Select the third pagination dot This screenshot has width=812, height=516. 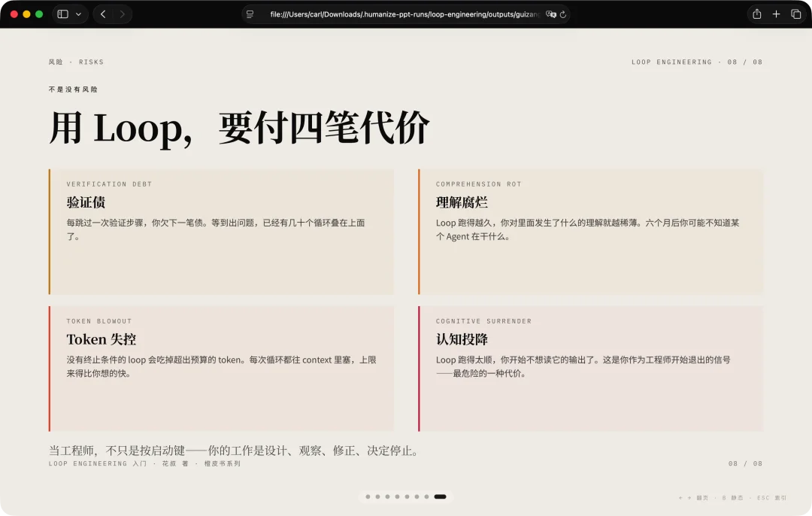(387, 497)
